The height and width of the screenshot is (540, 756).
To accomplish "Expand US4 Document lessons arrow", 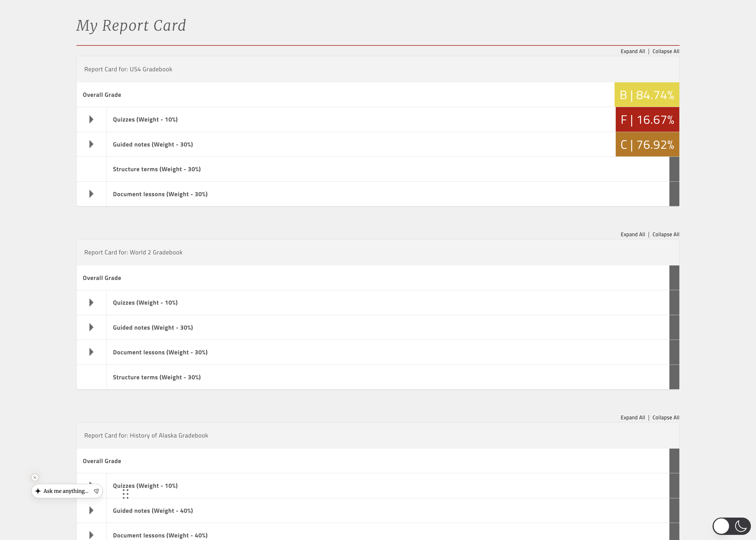I will (91, 194).
